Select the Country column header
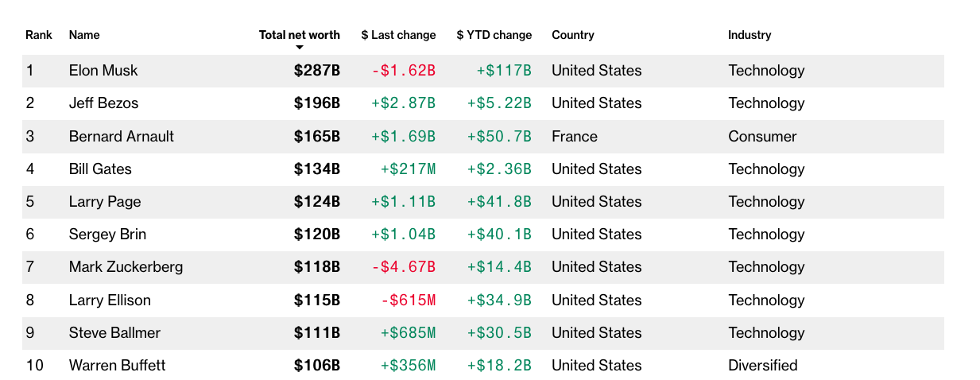 [x=572, y=35]
